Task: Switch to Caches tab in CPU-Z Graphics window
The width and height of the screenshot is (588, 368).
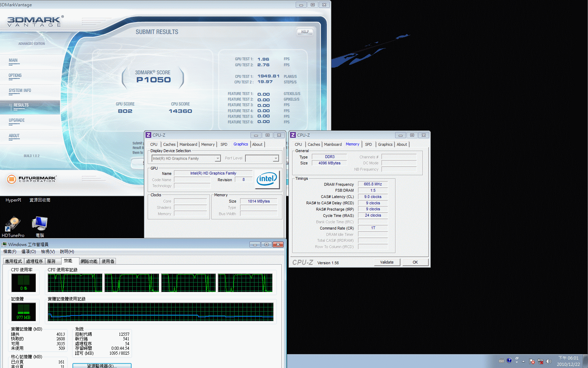Action: coord(169,144)
